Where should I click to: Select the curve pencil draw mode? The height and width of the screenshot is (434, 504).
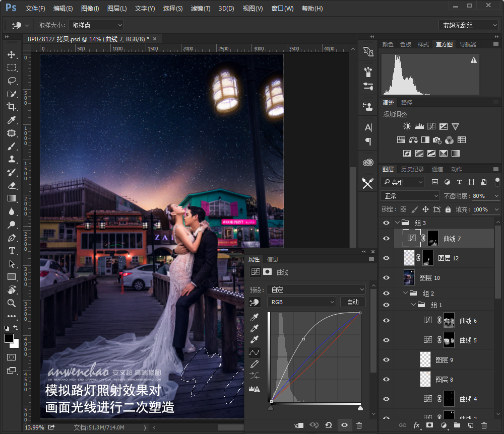pos(254,364)
